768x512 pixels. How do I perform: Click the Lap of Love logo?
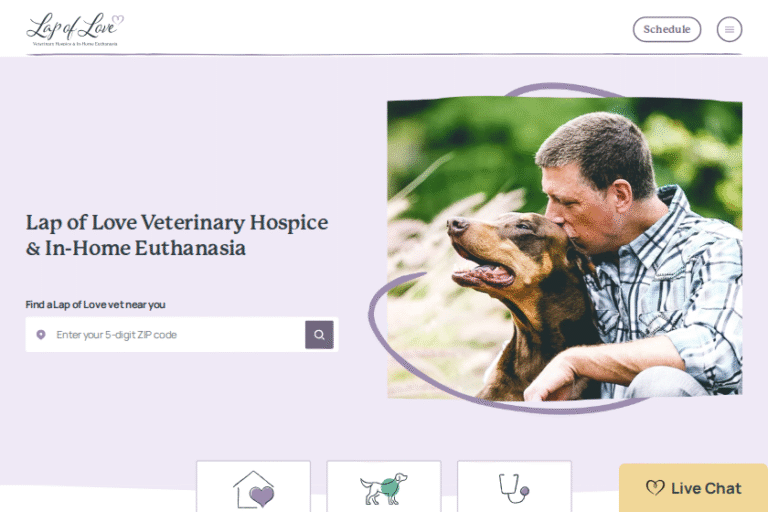[x=75, y=29]
